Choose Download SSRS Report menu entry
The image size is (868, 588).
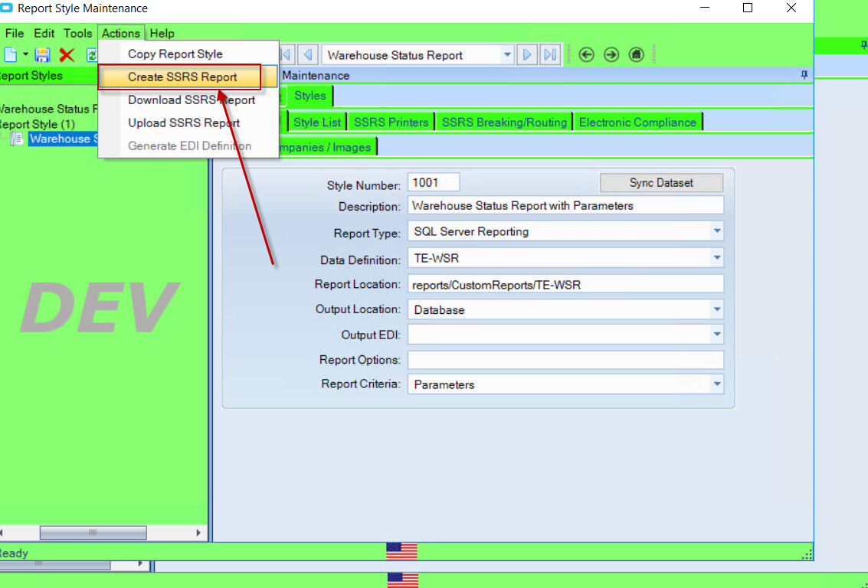click(x=188, y=100)
